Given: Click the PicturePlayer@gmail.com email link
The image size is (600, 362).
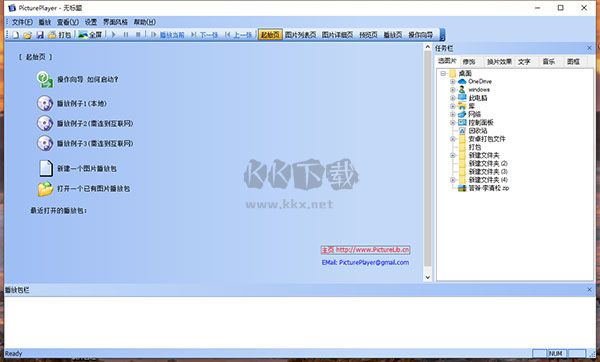Looking at the screenshot, I should click(365, 263).
